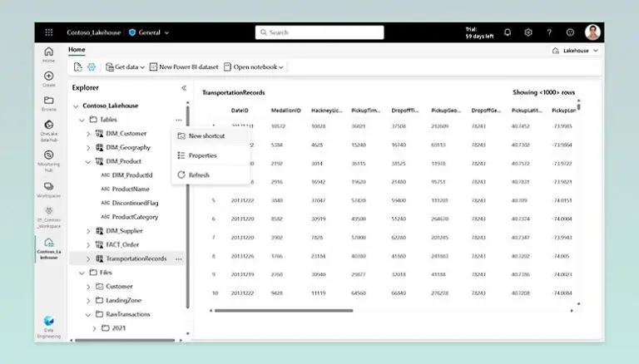Viewport: 639px width, 364px height.
Task: Select Properties in the context menu
Action: [202, 155]
